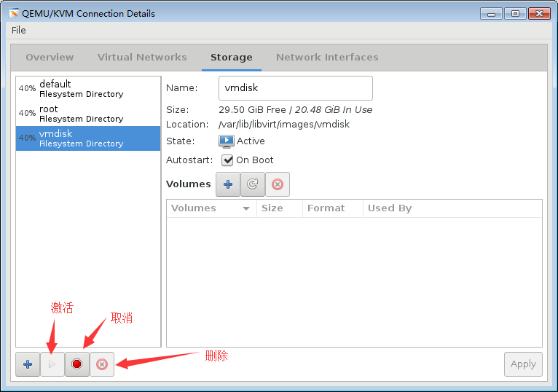Viewport: 558px width, 392px height.
Task: Click the Apply button
Action: tap(523, 364)
